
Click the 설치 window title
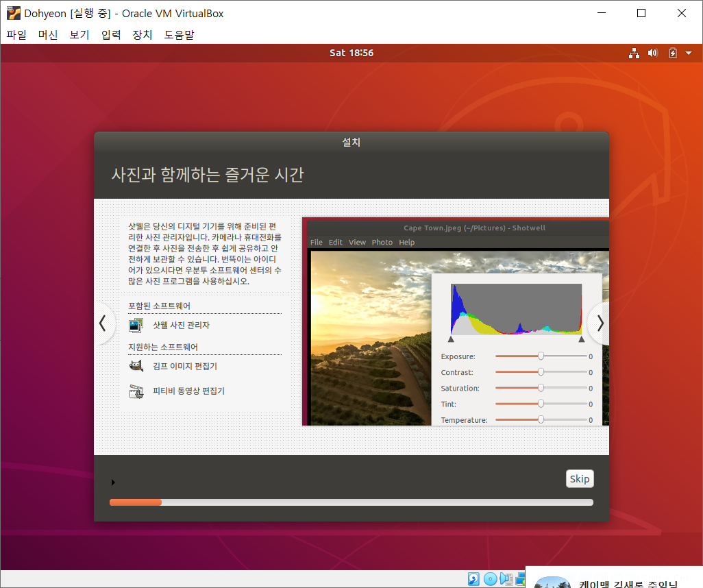click(x=351, y=142)
